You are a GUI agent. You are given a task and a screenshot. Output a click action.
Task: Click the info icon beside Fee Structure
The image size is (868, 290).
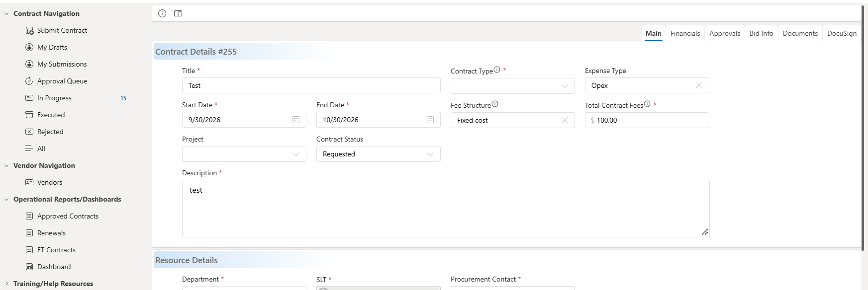[495, 104]
